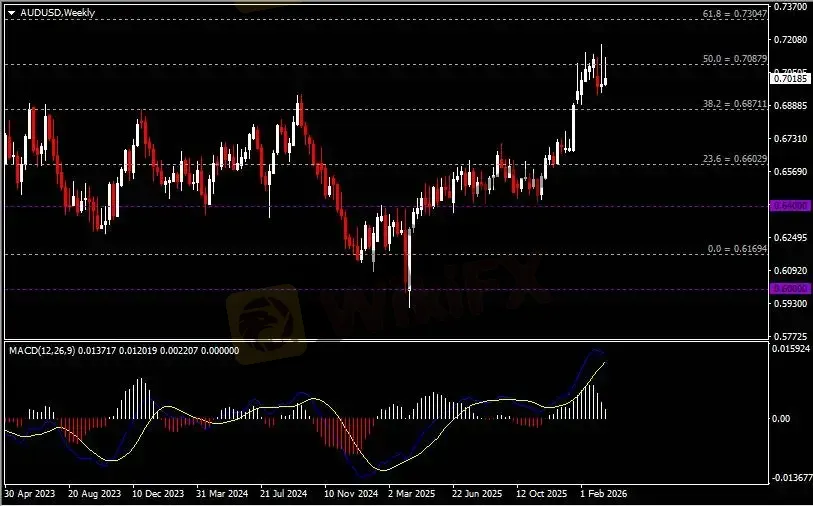This screenshot has width=813, height=506.
Task: Click the 2 Mar 2025 date label
Action: [x=412, y=494]
